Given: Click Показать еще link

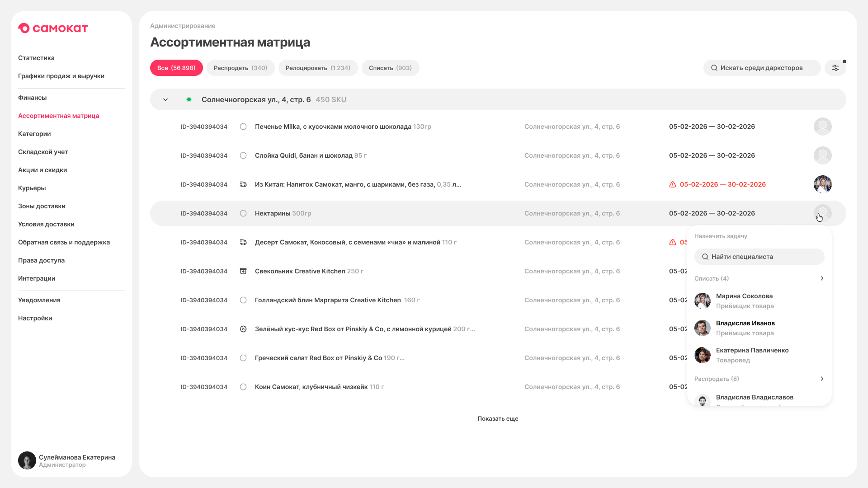Looking at the screenshot, I should click(498, 418).
